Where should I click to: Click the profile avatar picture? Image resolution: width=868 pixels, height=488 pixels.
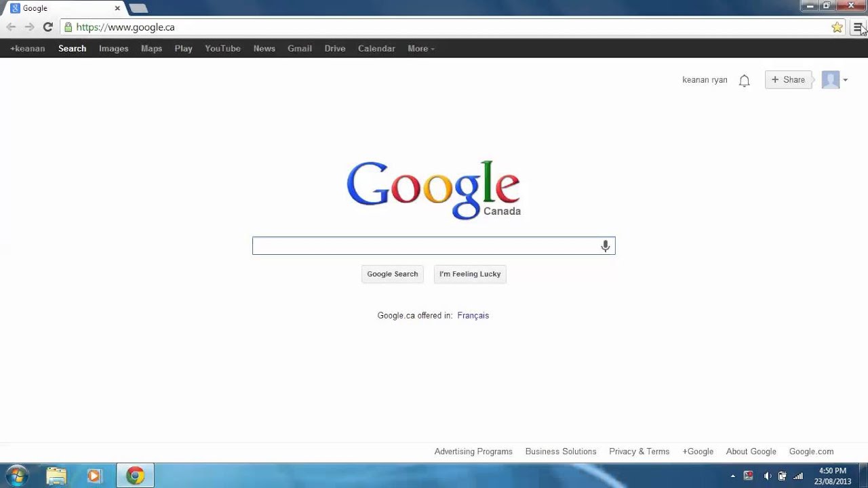[x=831, y=80]
